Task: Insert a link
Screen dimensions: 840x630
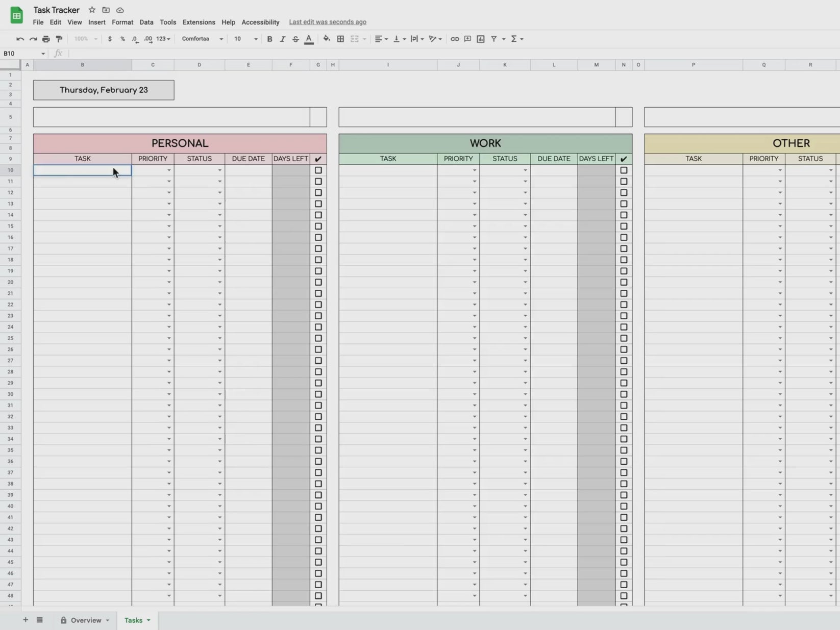Action: point(455,38)
